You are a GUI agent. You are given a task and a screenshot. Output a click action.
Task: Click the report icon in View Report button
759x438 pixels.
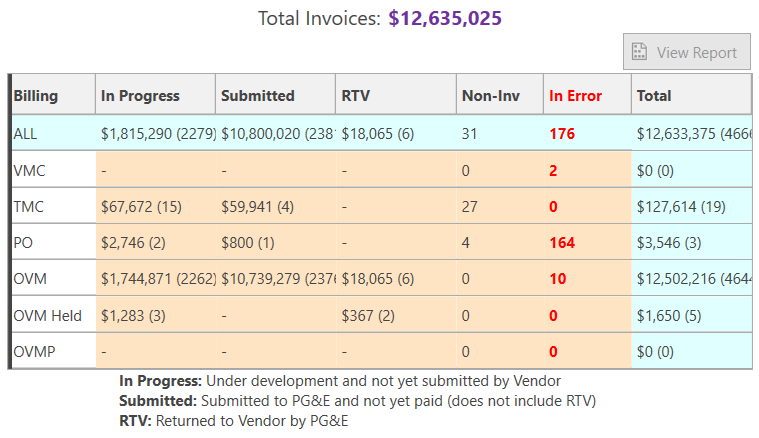(x=638, y=52)
